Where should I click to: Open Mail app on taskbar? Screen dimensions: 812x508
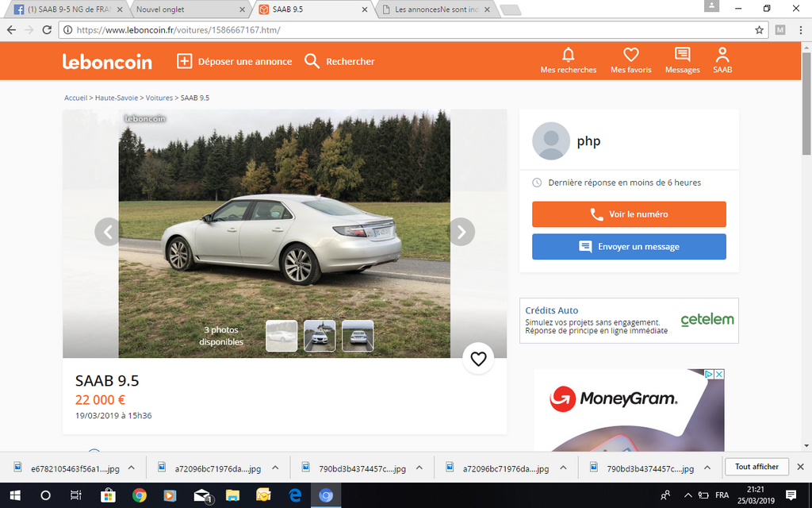coord(202,495)
